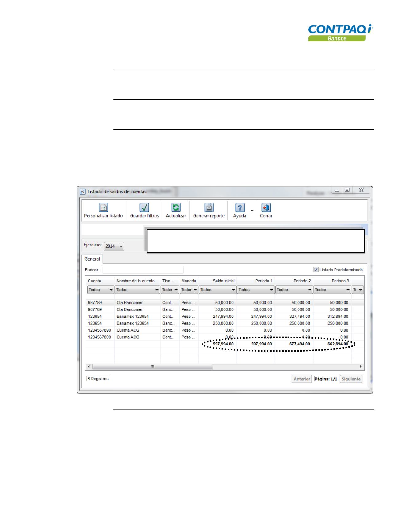Click the Cerrar exit icon

266,208
